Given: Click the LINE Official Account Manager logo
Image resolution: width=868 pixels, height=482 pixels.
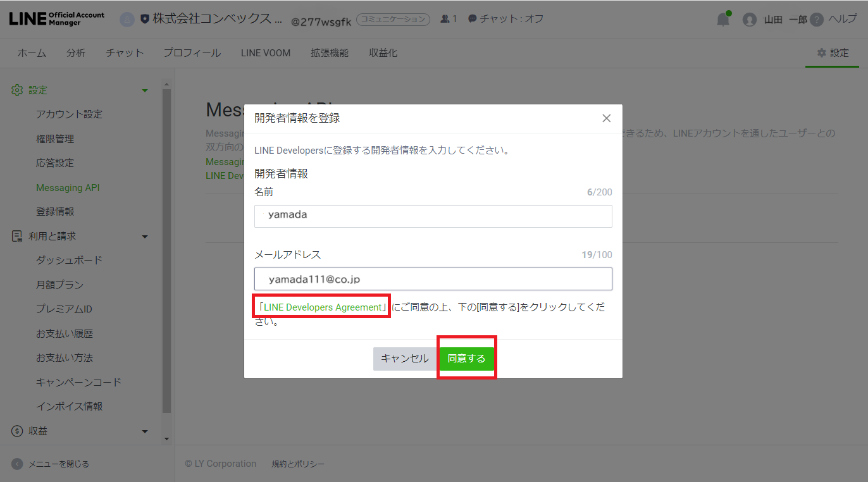Looking at the screenshot, I should click(x=57, y=18).
